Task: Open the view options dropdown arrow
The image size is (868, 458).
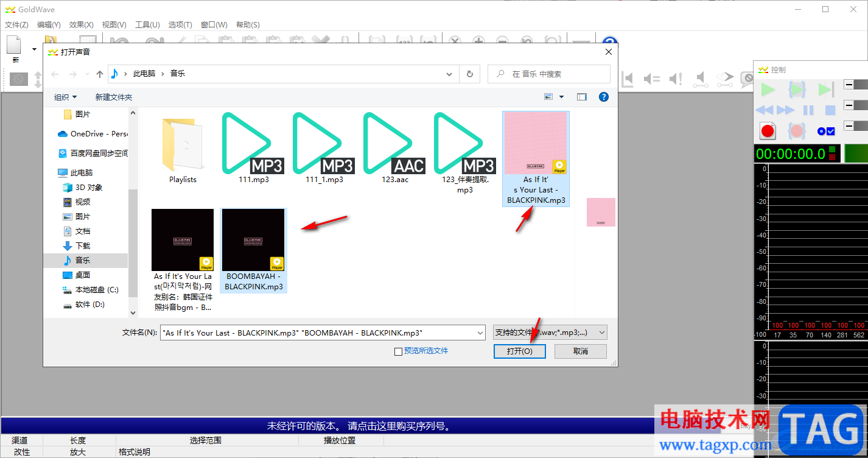Action: click(561, 97)
